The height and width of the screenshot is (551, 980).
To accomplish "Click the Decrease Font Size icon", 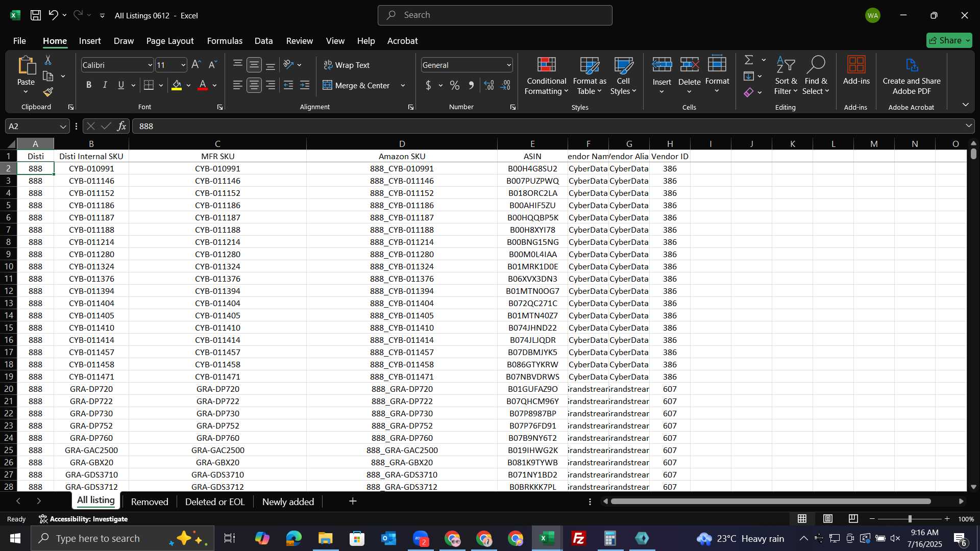I will click(x=213, y=65).
